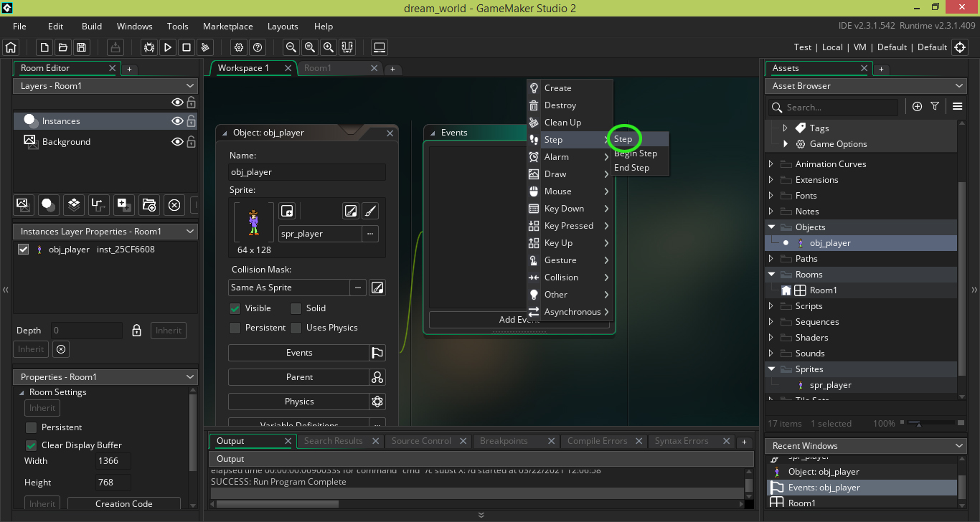Collapse Properties - Room1 panel
The width and height of the screenshot is (980, 522).
[x=190, y=377]
